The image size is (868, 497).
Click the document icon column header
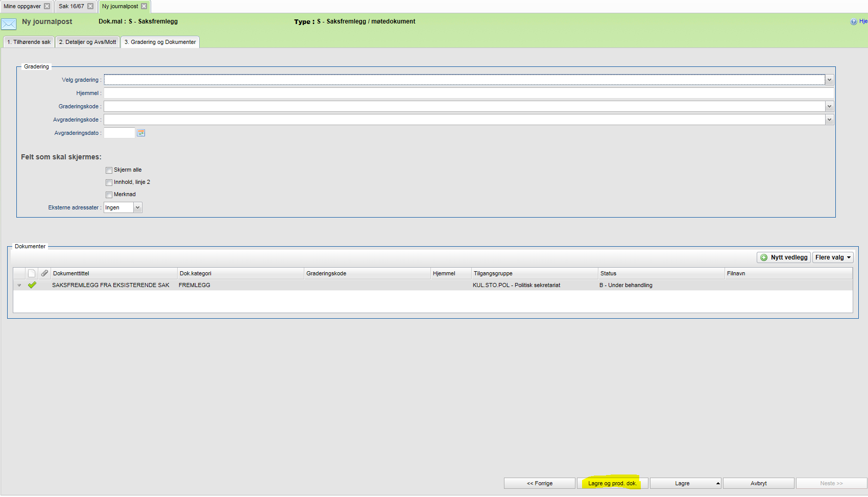point(32,273)
